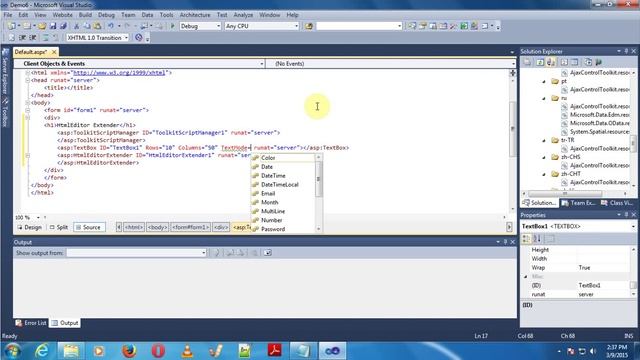Click the Toggle Word Wrap icon in Output

[x=267, y=253]
